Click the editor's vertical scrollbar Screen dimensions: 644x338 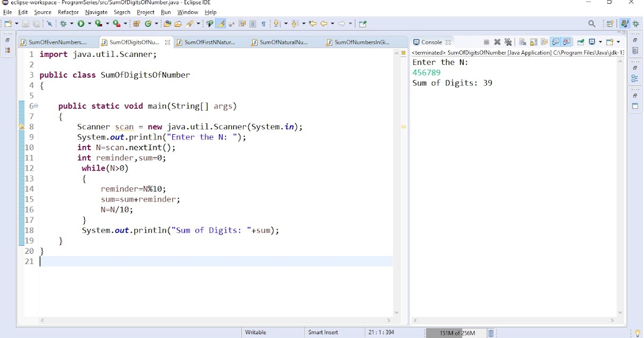397,161
